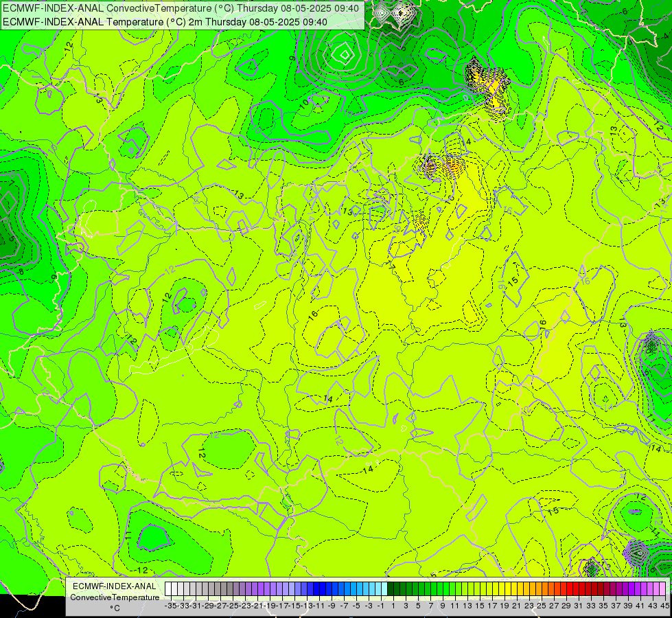Screen dimensions: 672x618
Task: Click the legend tick label '45'
Action: [x=664, y=606]
